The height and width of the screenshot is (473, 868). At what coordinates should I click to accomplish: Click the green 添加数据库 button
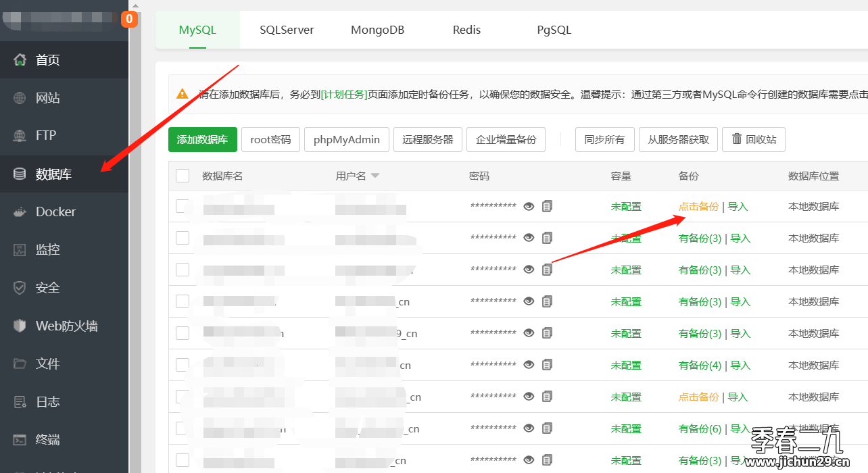click(203, 140)
